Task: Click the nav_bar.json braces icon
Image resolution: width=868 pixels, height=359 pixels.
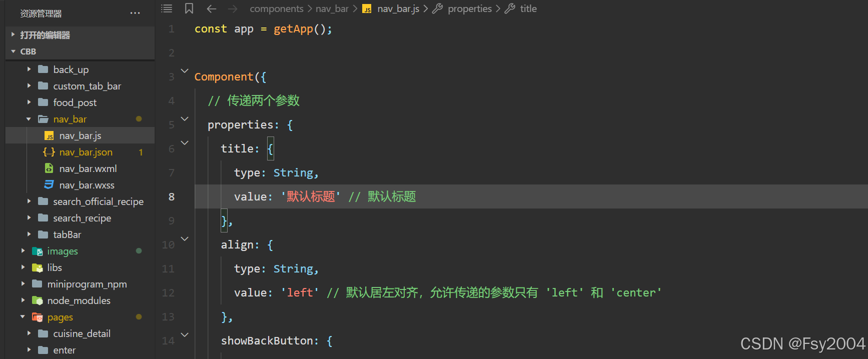Action: pyautogui.click(x=49, y=152)
